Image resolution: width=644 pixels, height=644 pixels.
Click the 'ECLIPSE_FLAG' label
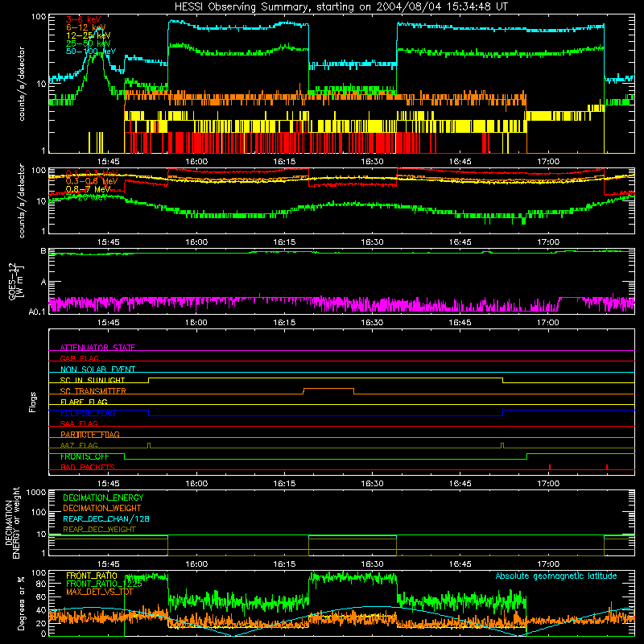88,413
